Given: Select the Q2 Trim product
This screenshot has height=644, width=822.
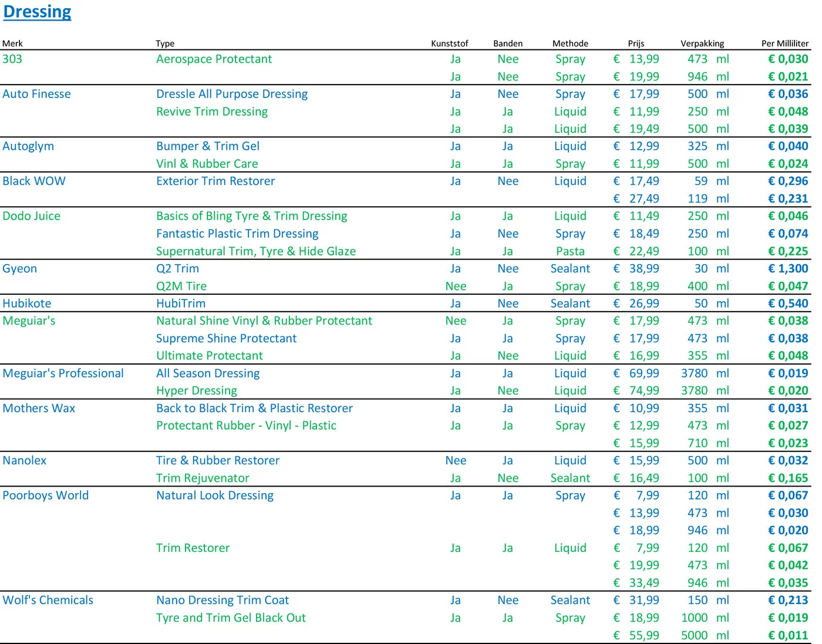Looking at the screenshot, I should 178,269.
